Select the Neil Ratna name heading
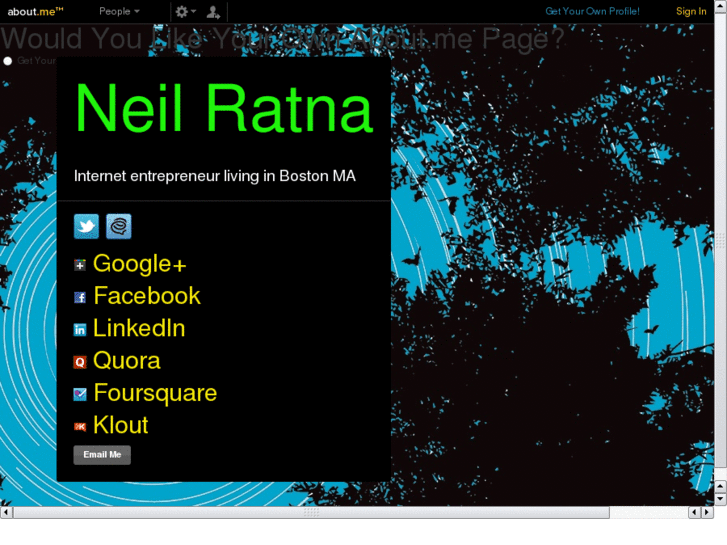Viewport: 727px width, 545px height. click(x=224, y=109)
